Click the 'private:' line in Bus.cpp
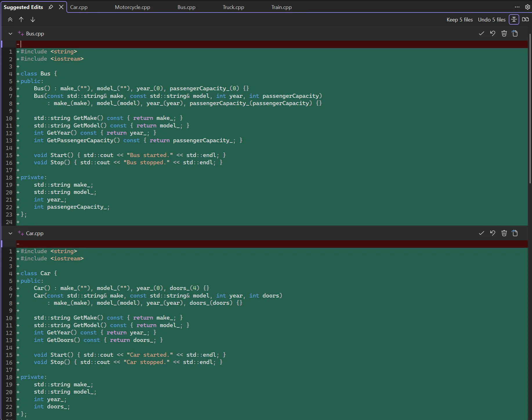Screen dimensions: 532x420 pos(34,177)
